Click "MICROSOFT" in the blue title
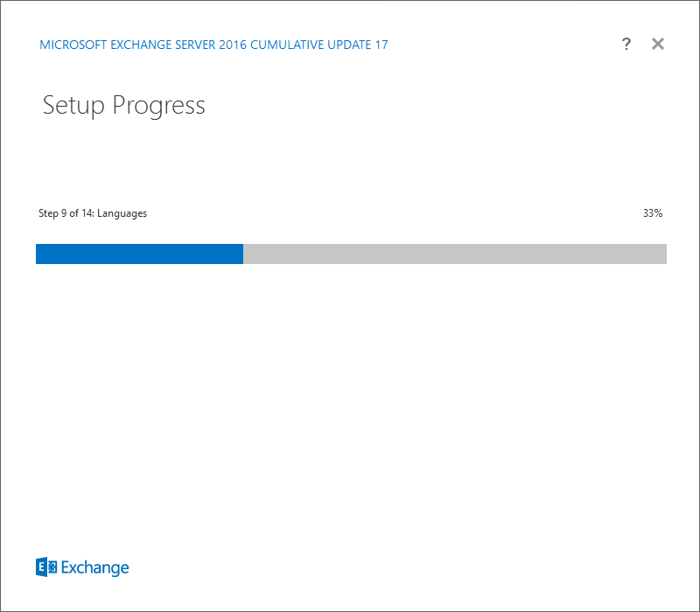This screenshot has height=612, width=700. pos(73,45)
